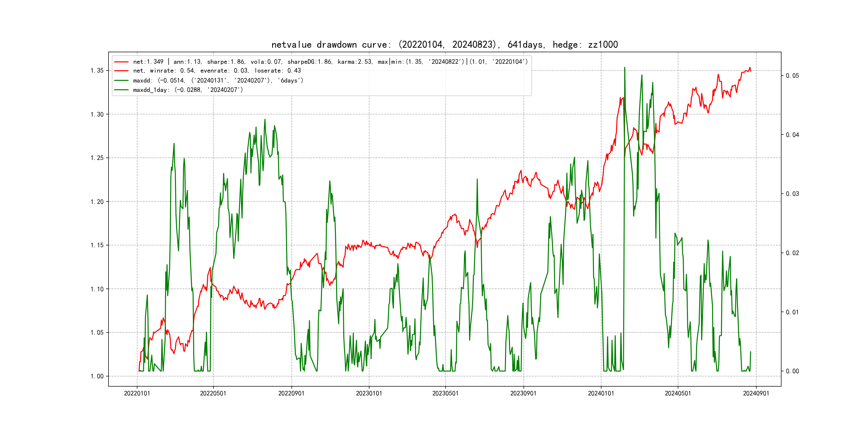Click the 20240901 x-axis date label
Viewport: 868px width, 434px height.
[x=756, y=393]
